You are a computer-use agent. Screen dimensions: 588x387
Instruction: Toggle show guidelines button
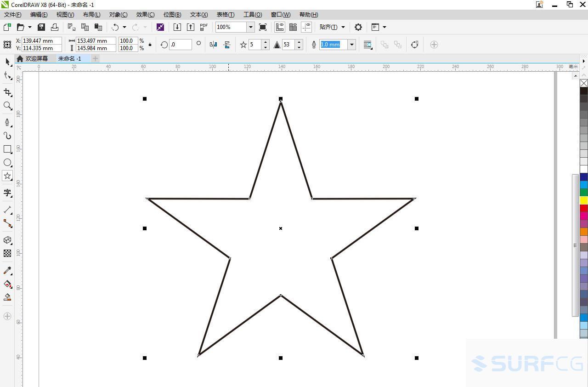click(x=306, y=27)
